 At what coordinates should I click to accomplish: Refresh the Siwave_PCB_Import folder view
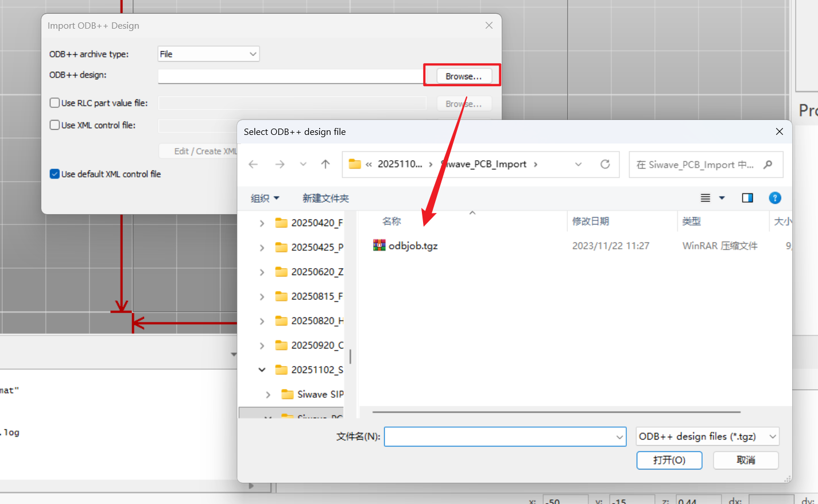(x=605, y=164)
